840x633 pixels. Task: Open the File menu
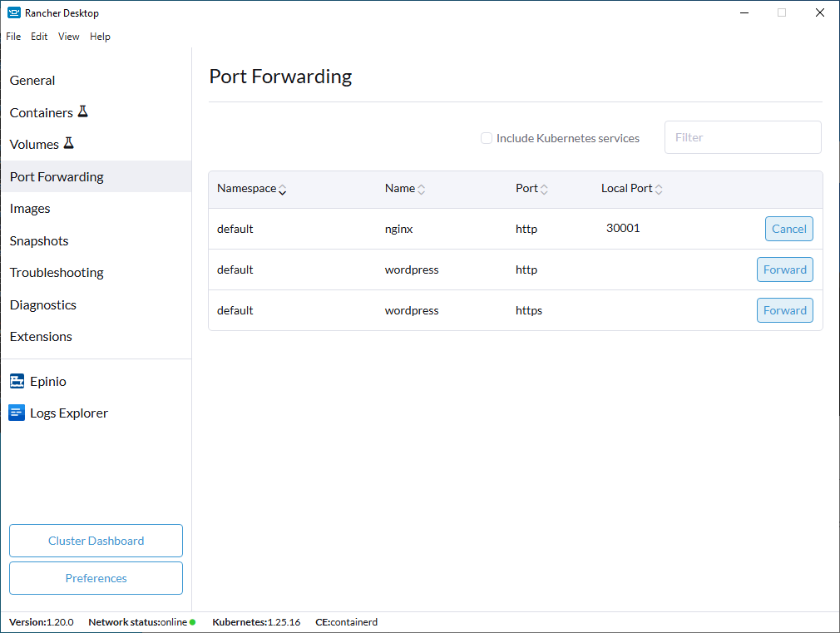[x=13, y=37]
